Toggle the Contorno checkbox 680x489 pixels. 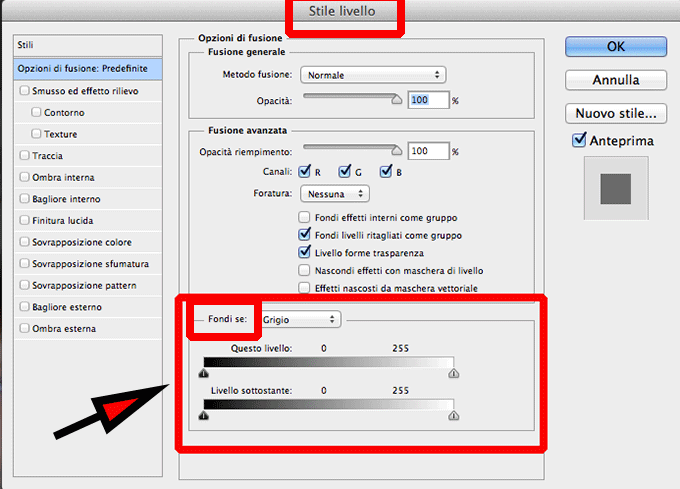click(36, 112)
